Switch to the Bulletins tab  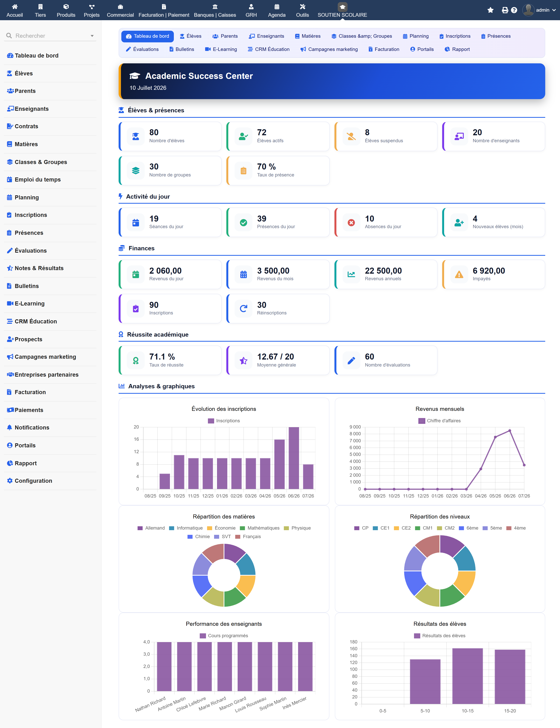(182, 49)
